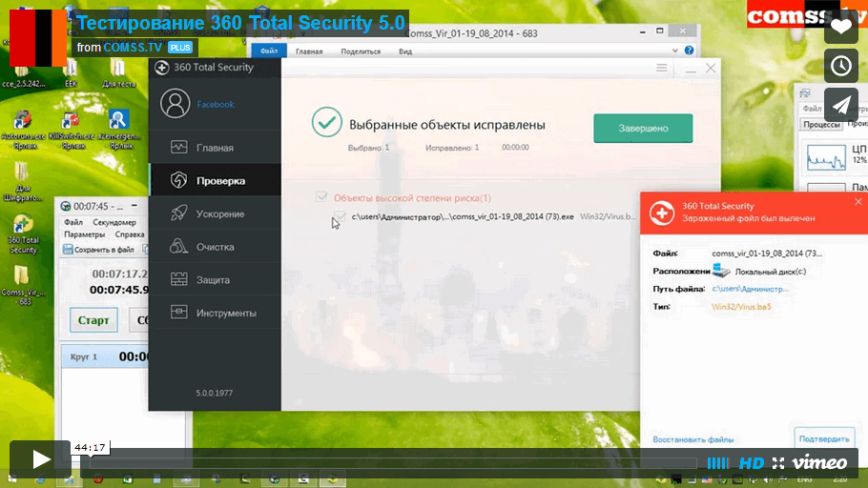Share video with paper plane icon
Image resolution: width=868 pixels, height=488 pixels.
tap(841, 105)
